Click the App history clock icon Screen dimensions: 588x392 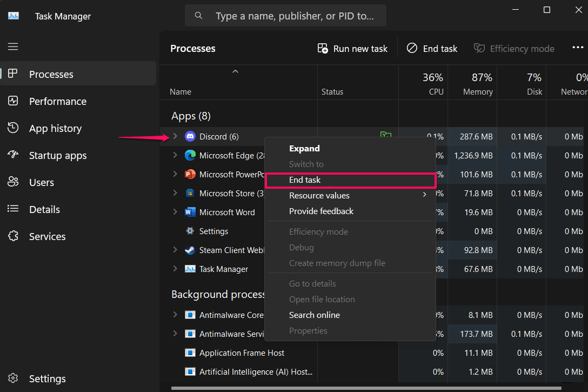[13, 128]
